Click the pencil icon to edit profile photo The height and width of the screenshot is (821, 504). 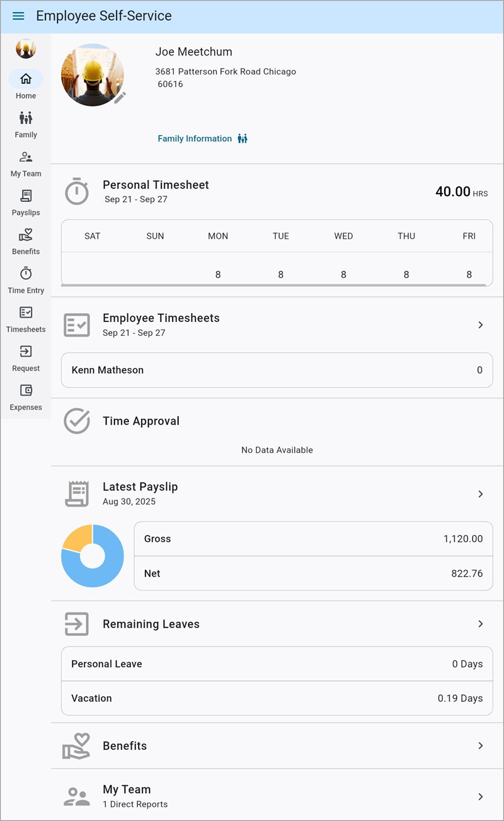(x=120, y=97)
